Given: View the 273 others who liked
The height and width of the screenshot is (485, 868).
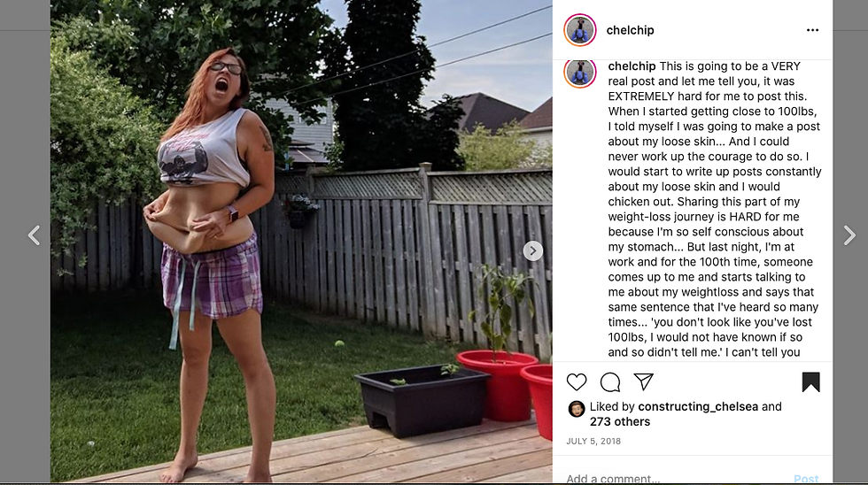Looking at the screenshot, I should point(620,421).
